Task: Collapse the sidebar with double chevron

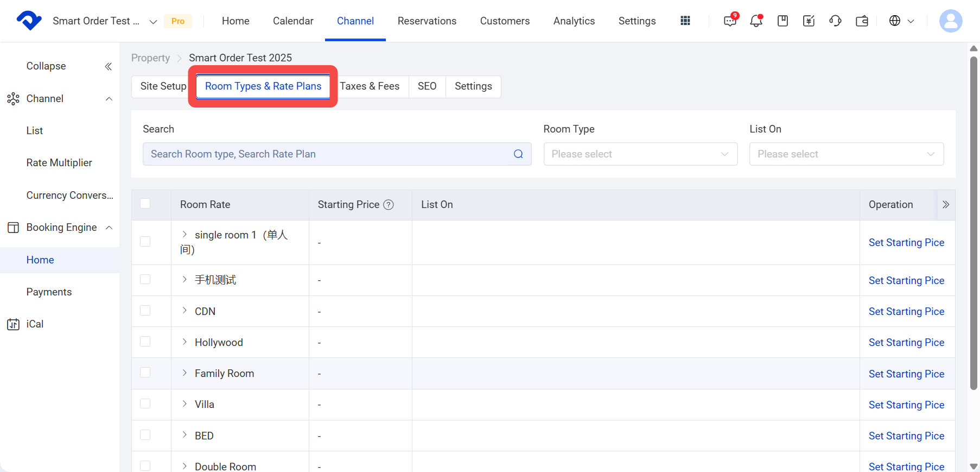Action: click(x=108, y=66)
